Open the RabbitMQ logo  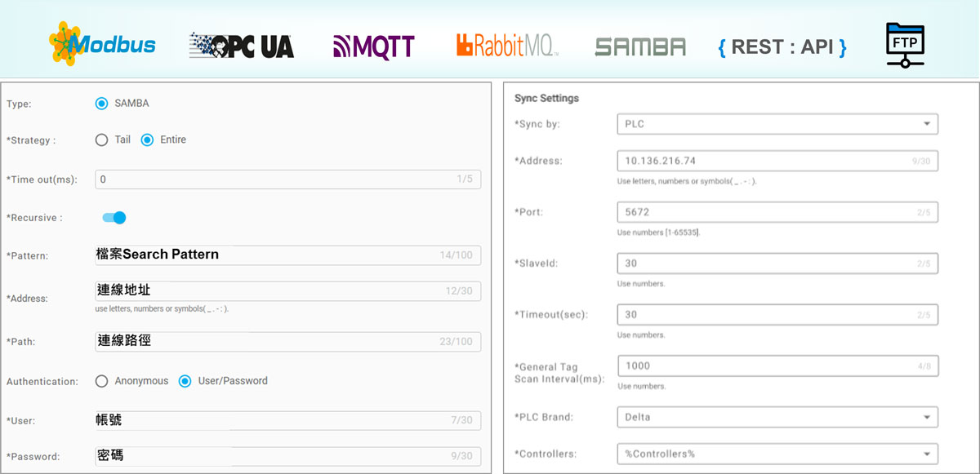(506, 46)
